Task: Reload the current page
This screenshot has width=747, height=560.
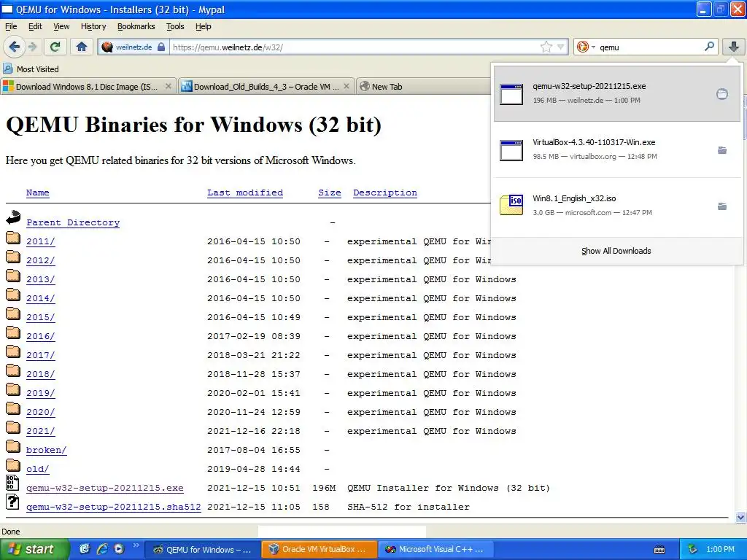Action: pos(55,47)
